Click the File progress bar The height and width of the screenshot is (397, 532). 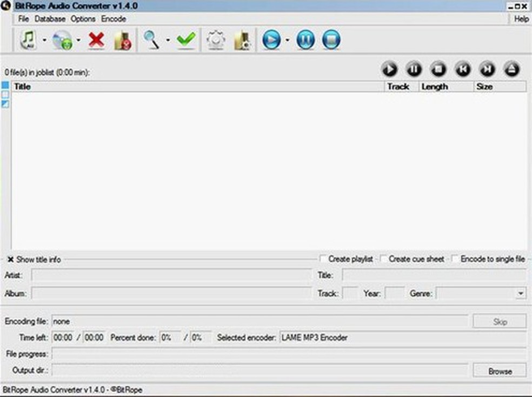click(289, 354)
